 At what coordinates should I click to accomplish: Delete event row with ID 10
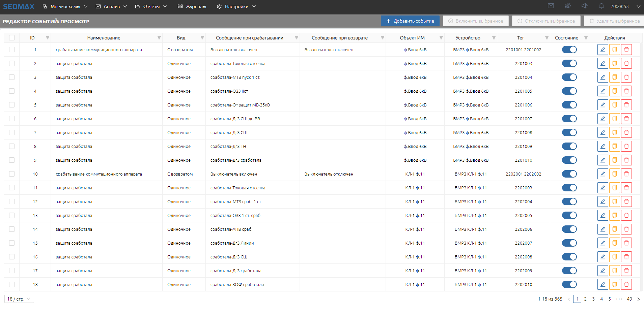tap(626, 174)
